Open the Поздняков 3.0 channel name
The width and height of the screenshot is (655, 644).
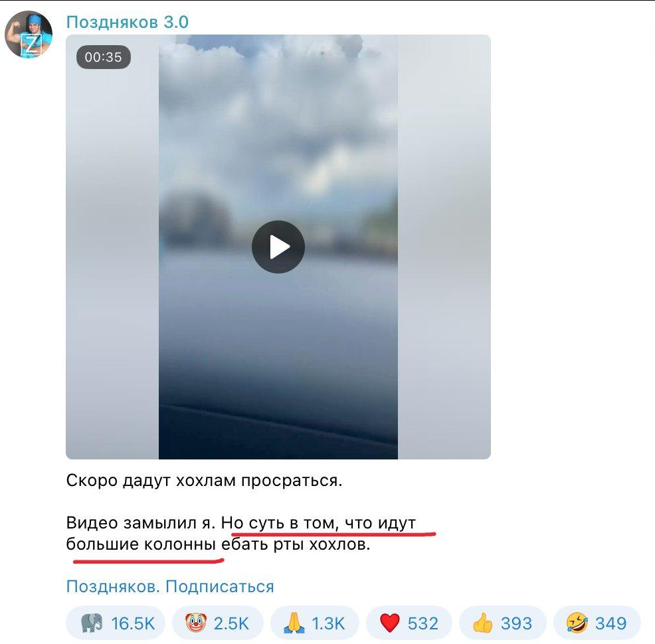tap(128, 22)
